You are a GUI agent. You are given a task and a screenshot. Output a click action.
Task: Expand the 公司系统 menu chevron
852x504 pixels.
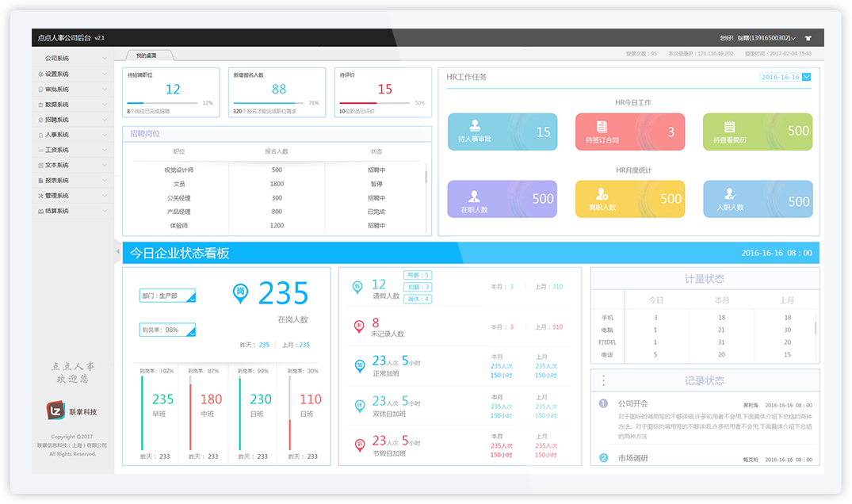tap(105, 58)
